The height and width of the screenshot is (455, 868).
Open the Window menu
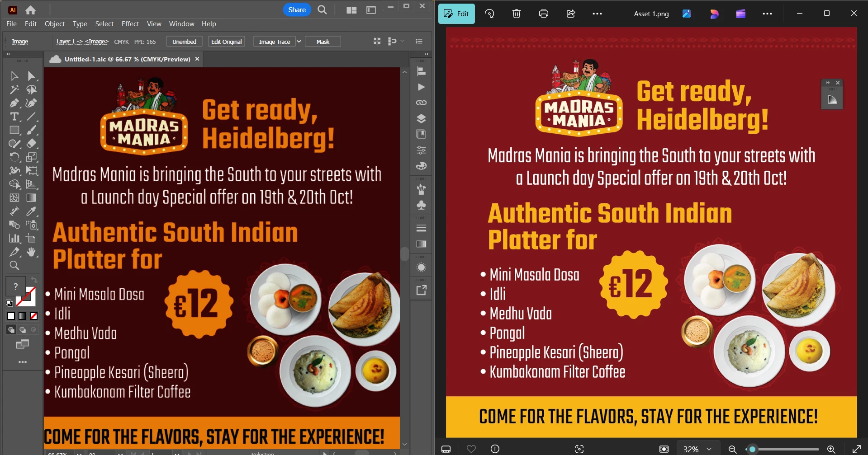181,24
